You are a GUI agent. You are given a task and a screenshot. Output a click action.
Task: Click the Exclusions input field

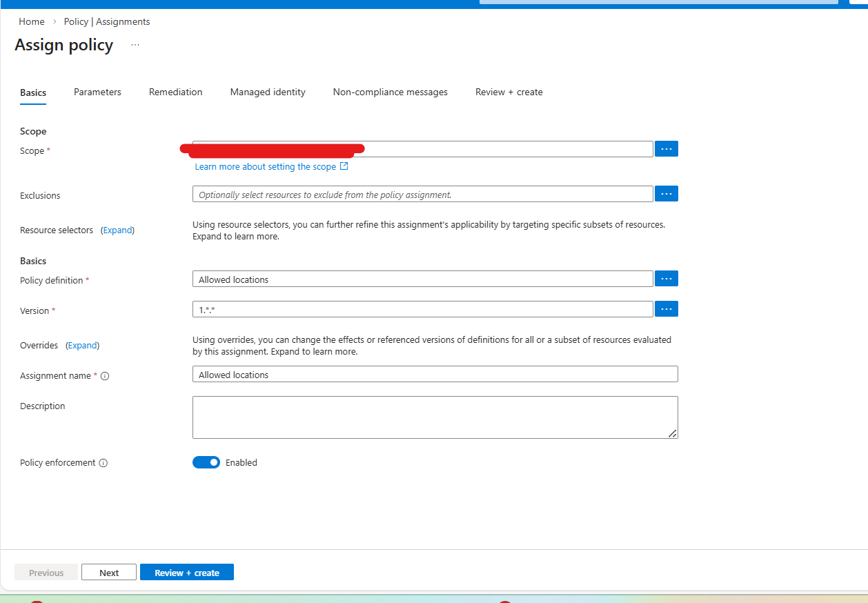(x=423, y=194)
